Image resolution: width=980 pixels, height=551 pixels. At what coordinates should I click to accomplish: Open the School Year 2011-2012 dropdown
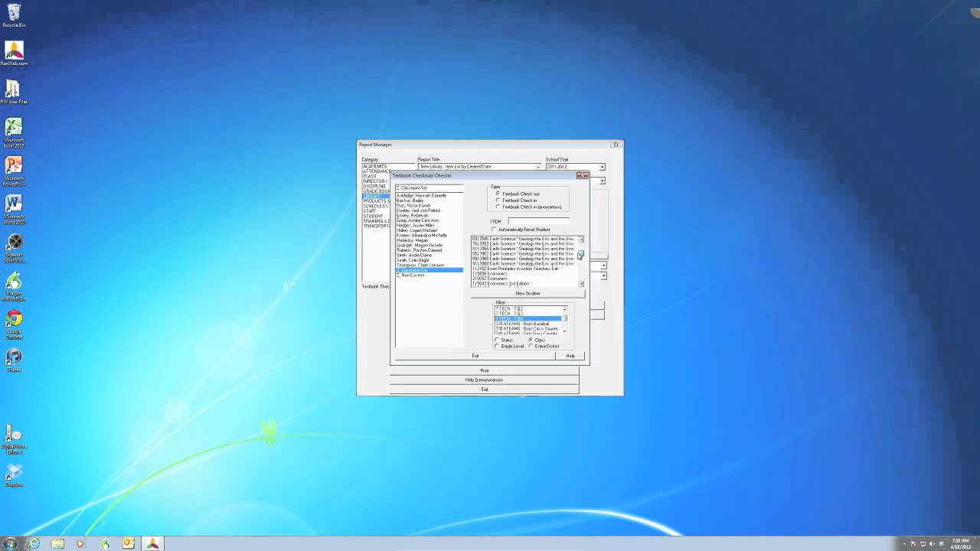point(603,167)
